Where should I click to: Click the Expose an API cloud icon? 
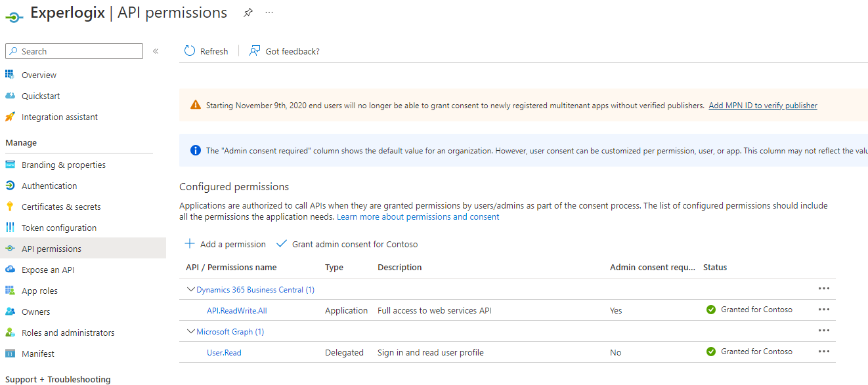click(10, 270)
